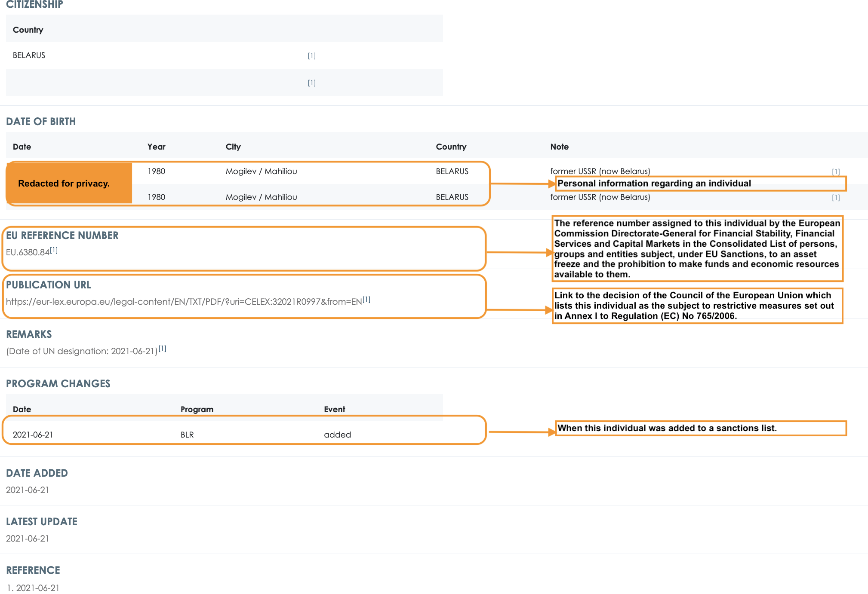868x594 pixels.
Task: Select the 'added' event cell
Action: coord(338,435)
